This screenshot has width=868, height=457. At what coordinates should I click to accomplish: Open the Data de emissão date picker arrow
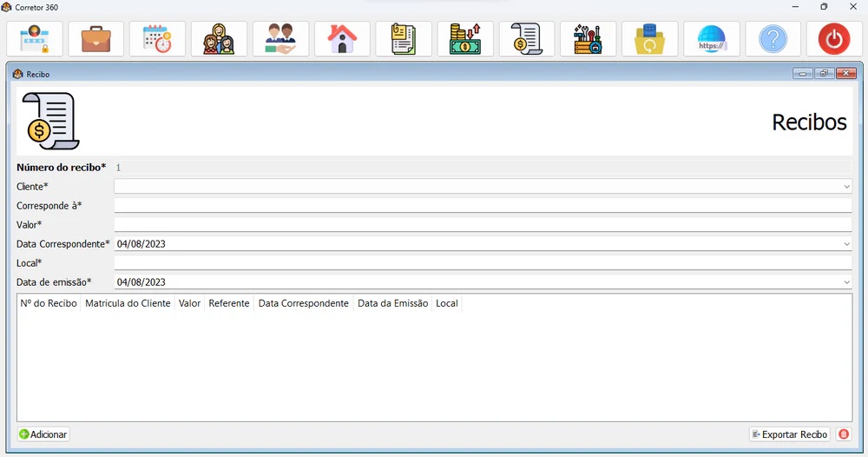[x=846, y=282]
